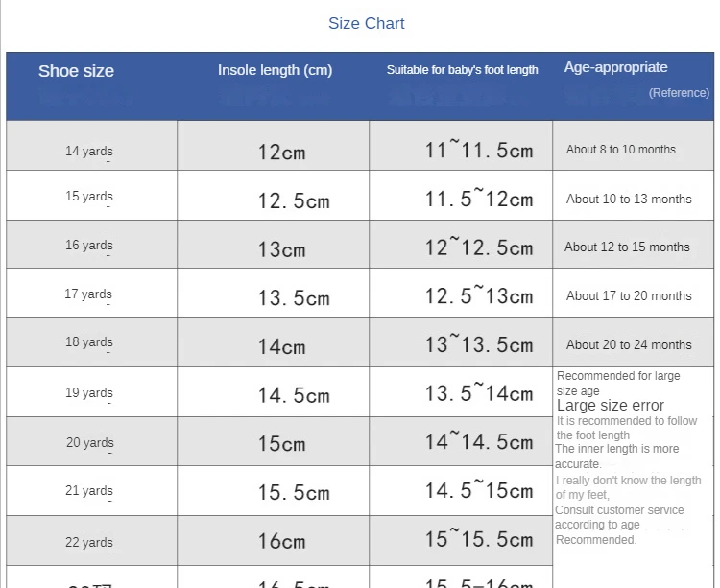Select the About 20 to 24 months cell
The image size is (720, 588).
click(x=628, y=345)
